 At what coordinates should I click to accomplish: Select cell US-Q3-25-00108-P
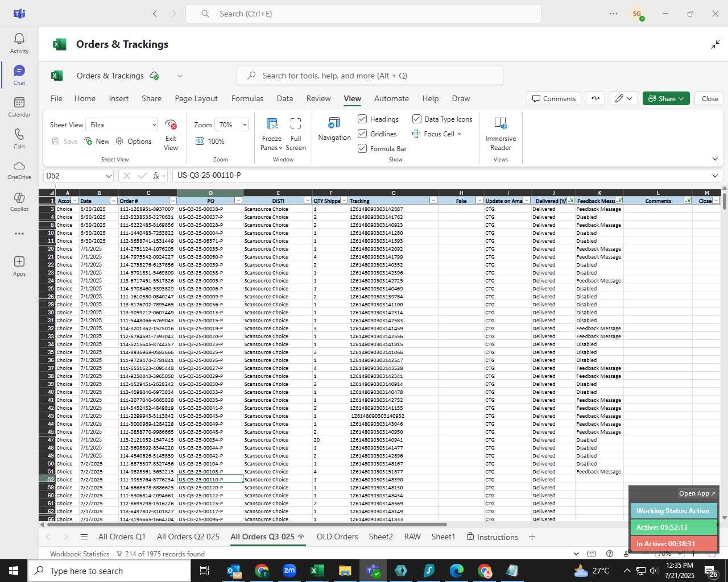(x=210, y=471)
